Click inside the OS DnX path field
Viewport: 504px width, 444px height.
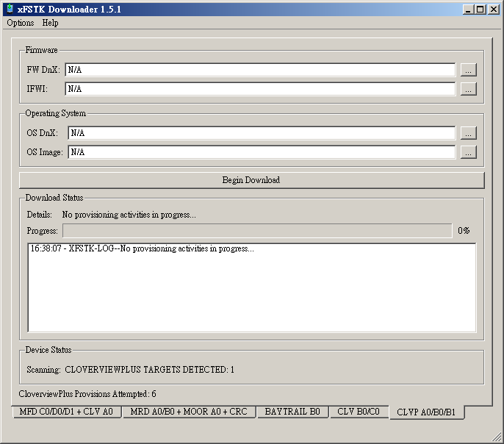click(x=262, y=133)
